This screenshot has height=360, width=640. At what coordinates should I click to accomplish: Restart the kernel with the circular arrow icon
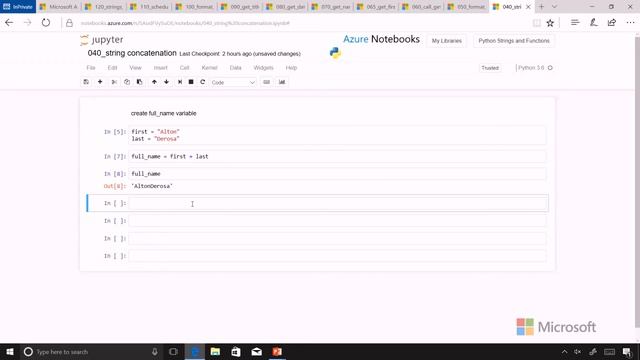(202, 82)
